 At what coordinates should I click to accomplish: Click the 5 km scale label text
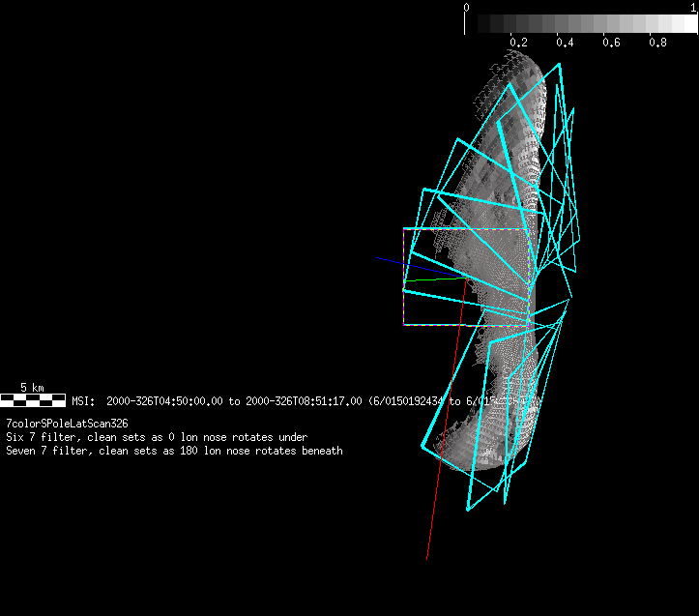click(32, 388)
